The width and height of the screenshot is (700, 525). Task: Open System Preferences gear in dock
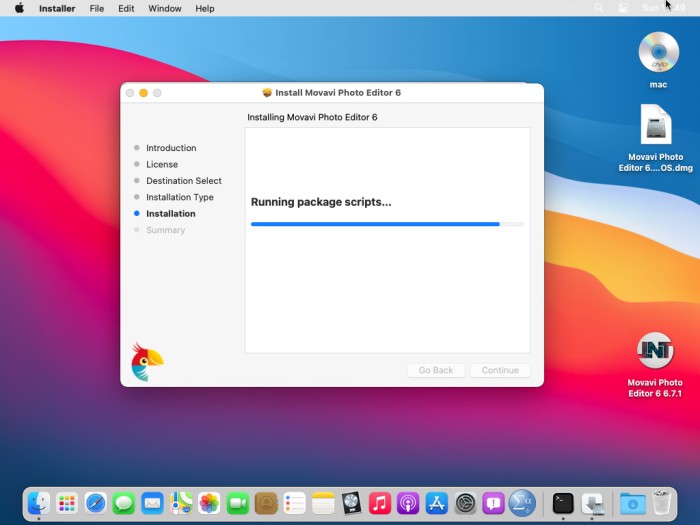(x=465, y=504)
